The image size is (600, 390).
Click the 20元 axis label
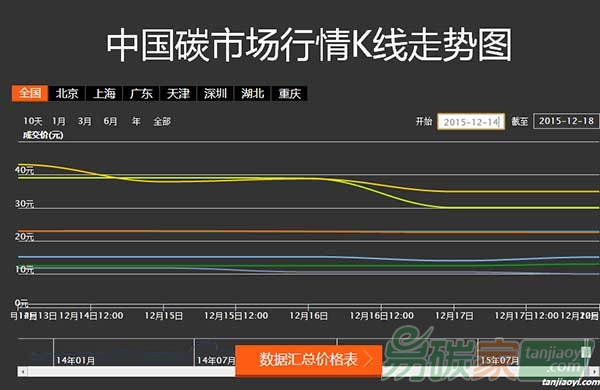24,237
